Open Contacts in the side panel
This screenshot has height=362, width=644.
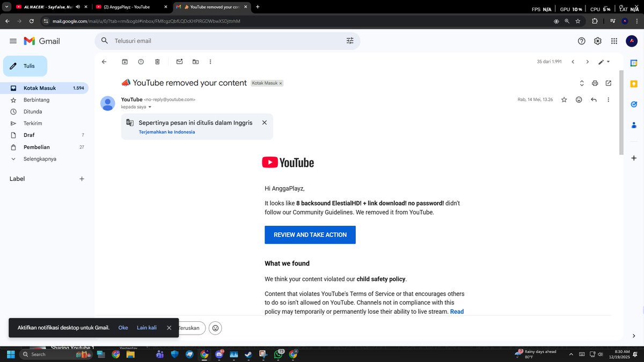634,124
